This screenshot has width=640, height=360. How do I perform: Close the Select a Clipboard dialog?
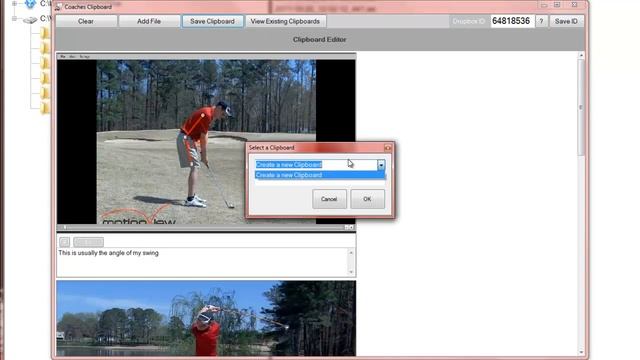point(388,148)
